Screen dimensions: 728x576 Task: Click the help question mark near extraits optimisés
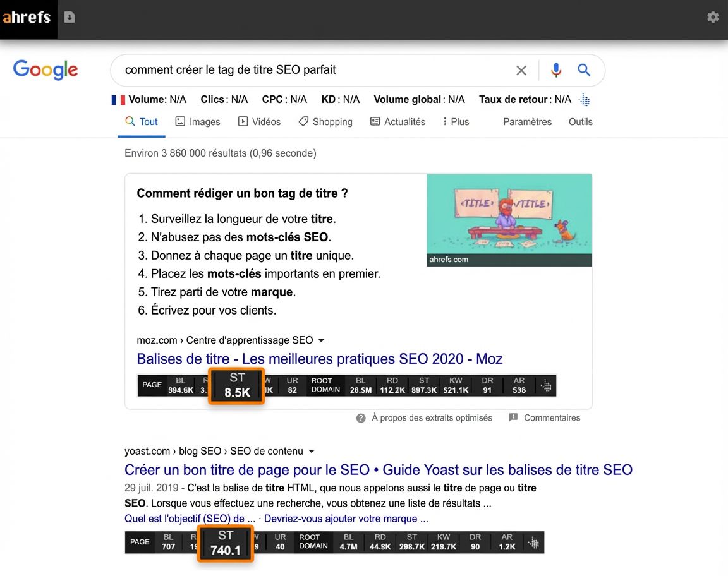click(x=361, y=417)
